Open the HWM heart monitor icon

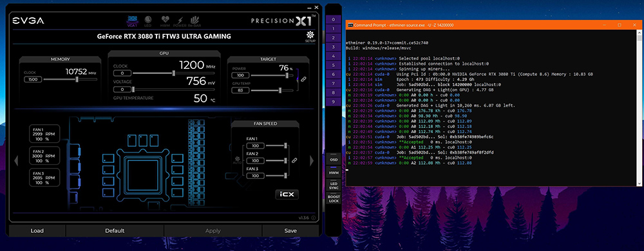point(165,21)
